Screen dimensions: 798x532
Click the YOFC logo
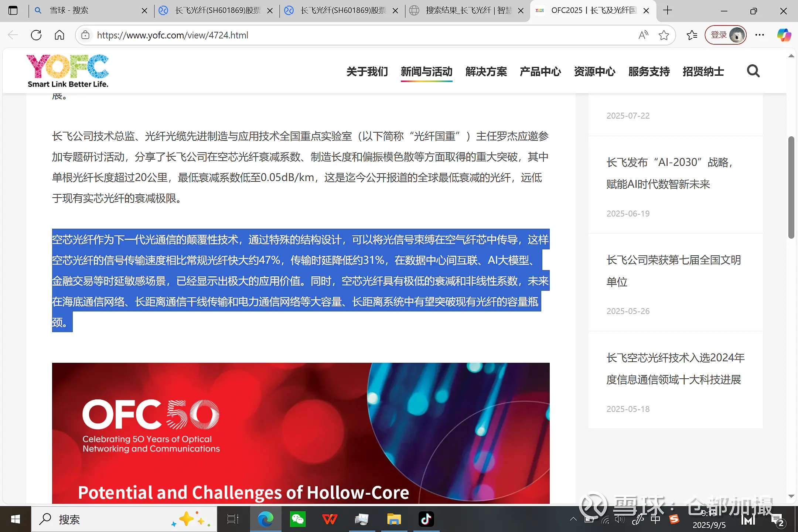(68, 71)
